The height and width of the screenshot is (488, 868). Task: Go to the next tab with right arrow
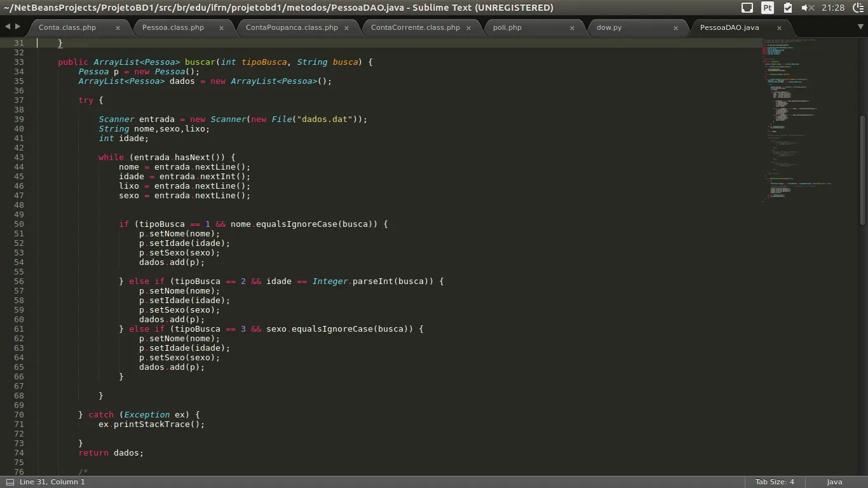coord(18,27)
